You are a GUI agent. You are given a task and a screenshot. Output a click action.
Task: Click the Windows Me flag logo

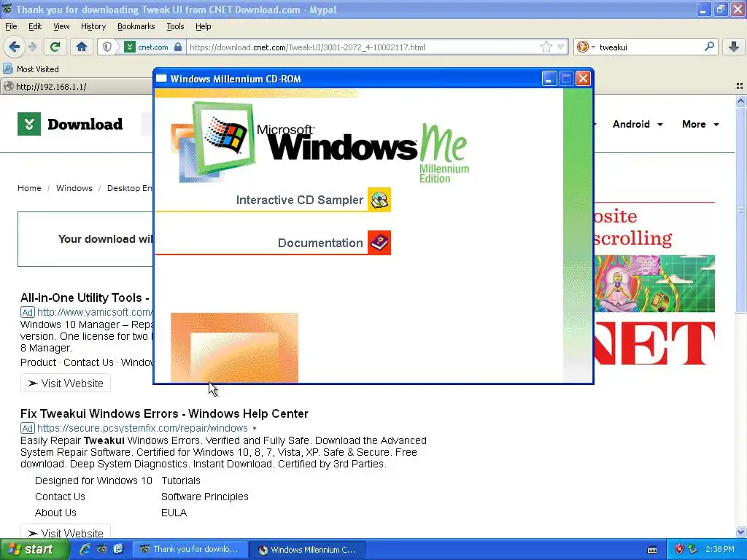point(224,138)
